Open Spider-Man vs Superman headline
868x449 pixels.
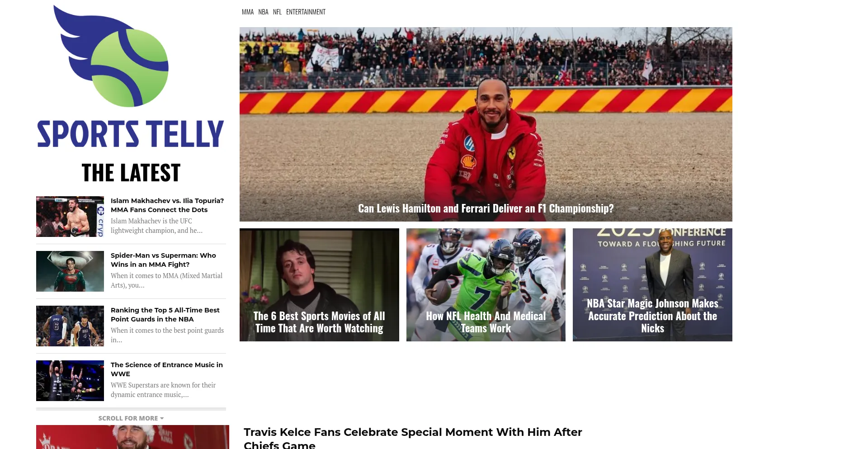pos(164,260)
